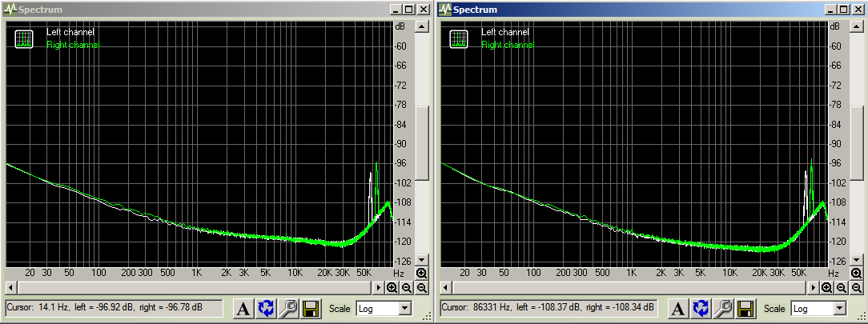The height and width of the screenshot is (324, 868).
Task: Open the Scale dropdown showing Log in right window
Action: click(x=841, y=309)
